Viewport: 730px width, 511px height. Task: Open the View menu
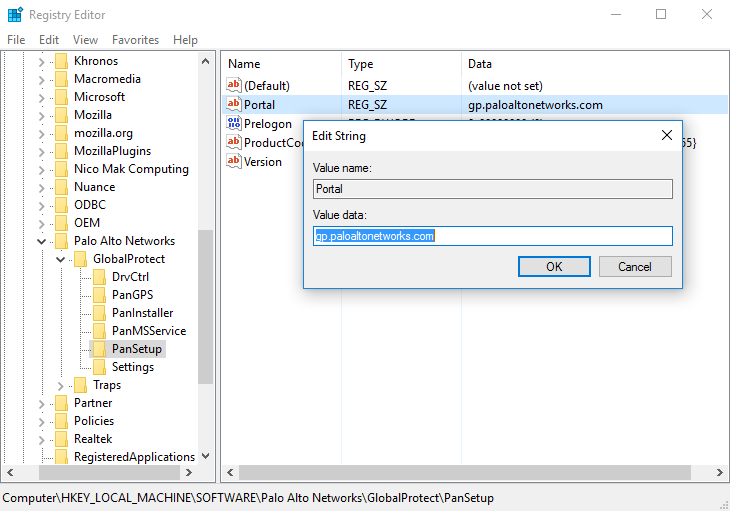[85, 40]
